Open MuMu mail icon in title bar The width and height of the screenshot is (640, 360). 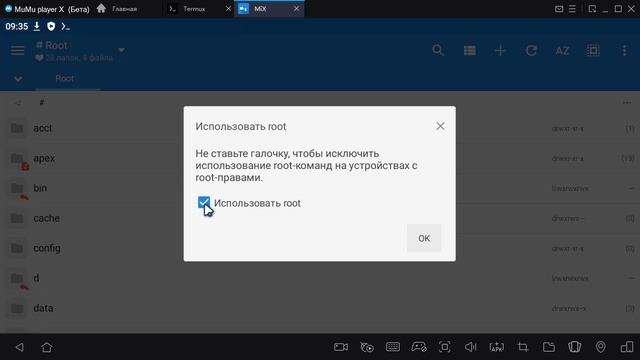coord(559,9)
